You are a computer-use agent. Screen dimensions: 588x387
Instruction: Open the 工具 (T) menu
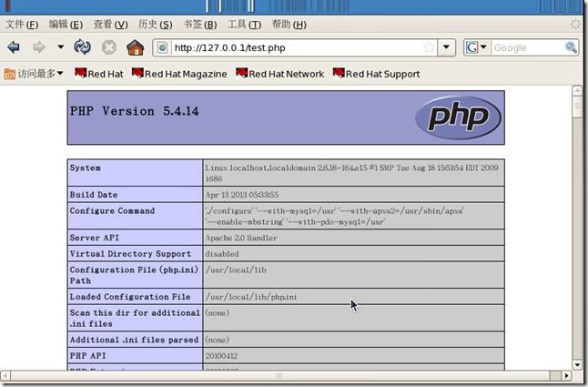coord(245,25)
